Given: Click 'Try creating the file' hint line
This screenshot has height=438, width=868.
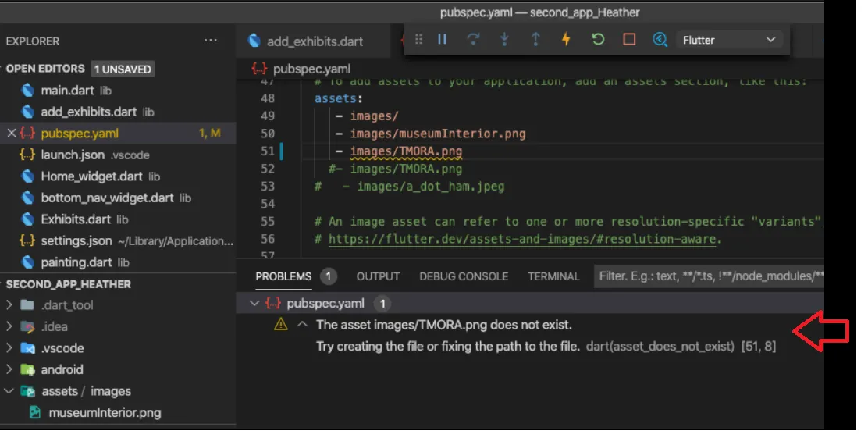Looking at the screenshot, I should click(448, 347).
